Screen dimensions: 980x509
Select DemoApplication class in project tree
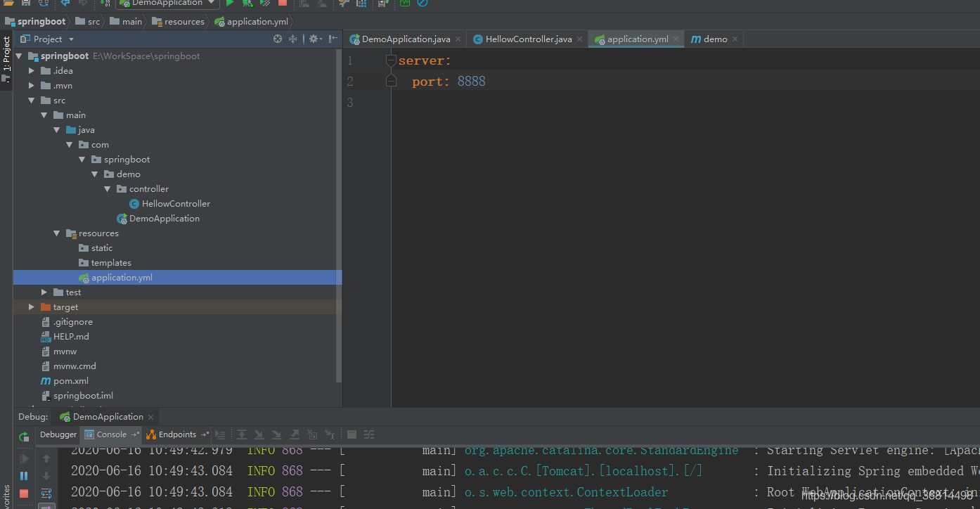point(158,219)
